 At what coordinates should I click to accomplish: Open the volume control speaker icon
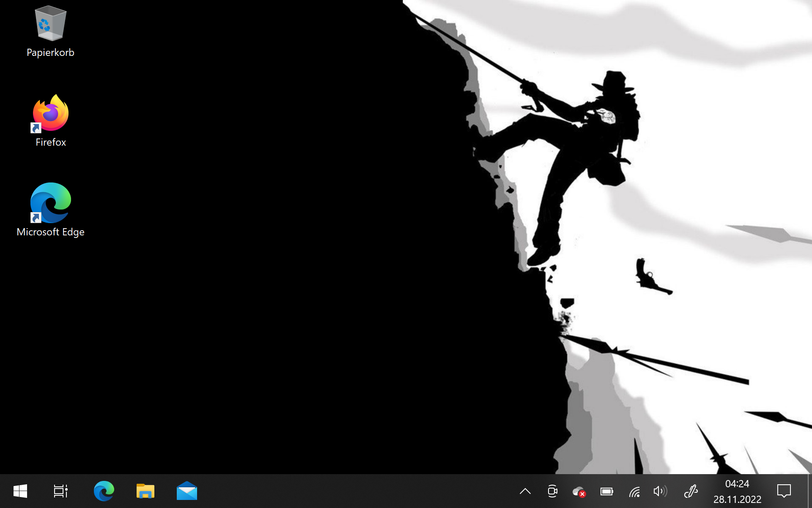coord(660,491)
